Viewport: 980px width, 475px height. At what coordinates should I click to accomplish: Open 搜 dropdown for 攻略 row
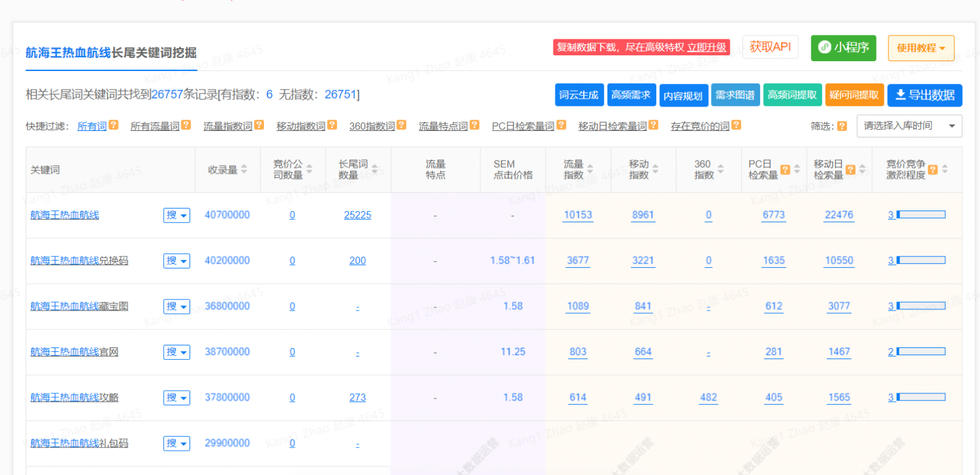[176, 397]
